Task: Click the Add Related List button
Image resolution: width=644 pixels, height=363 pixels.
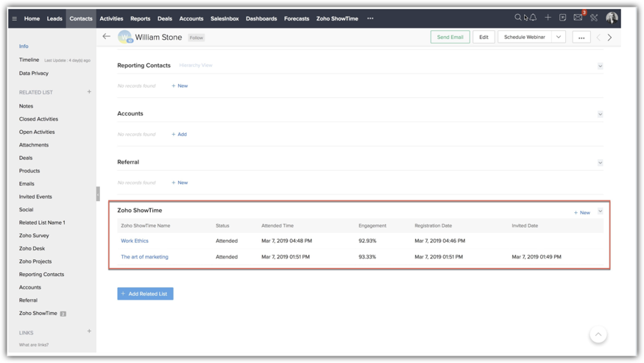Action: (x=146, y=294)
